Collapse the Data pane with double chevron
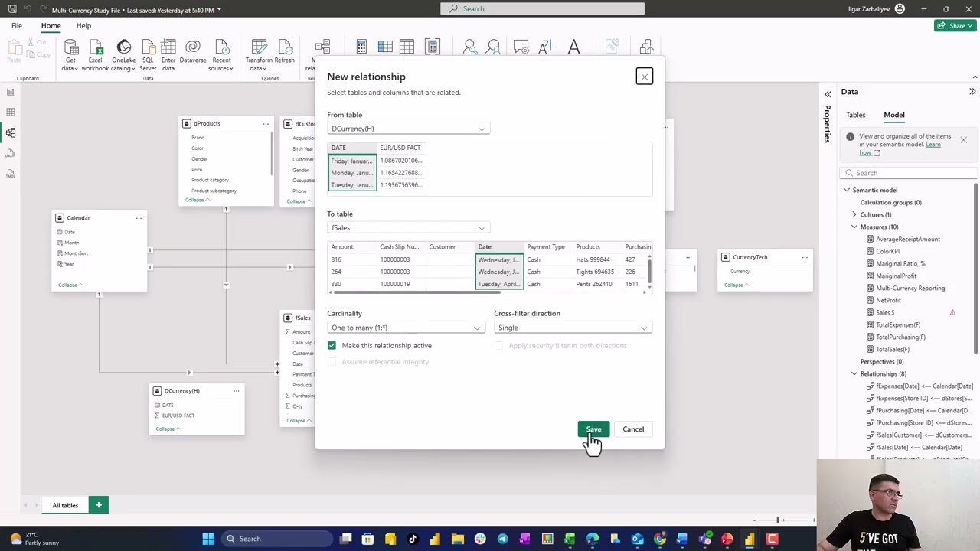Image resolution: width=980 pixels, height=551 pixels. coord(972,92)
